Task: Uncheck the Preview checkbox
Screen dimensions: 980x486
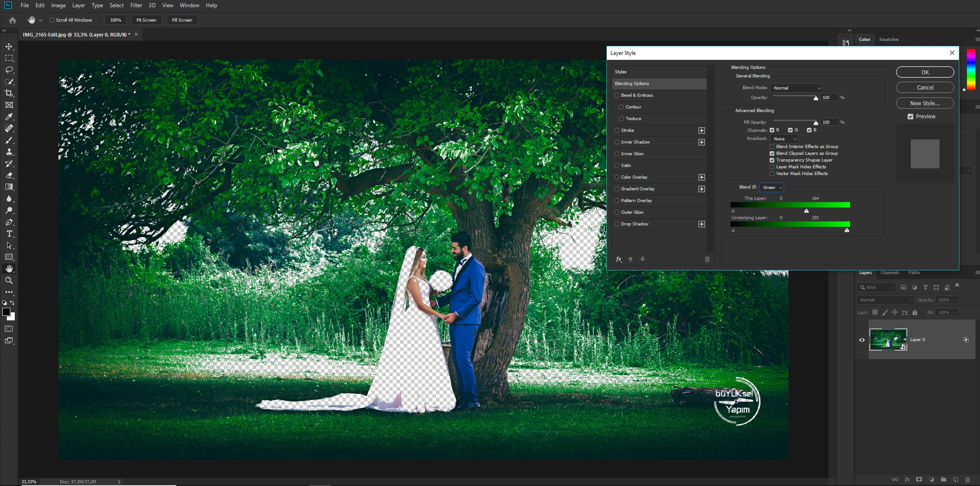Action: pyautogui.click(x=910, y=117)
